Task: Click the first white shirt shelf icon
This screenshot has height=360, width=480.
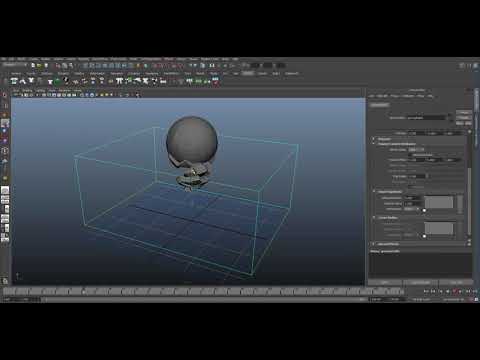Action: pos(14,81)
